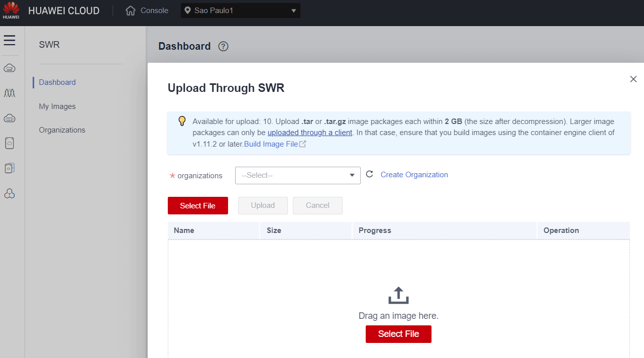Open the organizations --Select-- dropdown

pyautogui.click(x=297, y=175)
